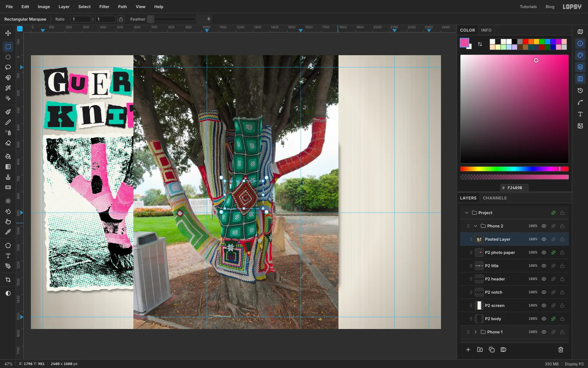Lock the P2 body layer

click(562, 319)
